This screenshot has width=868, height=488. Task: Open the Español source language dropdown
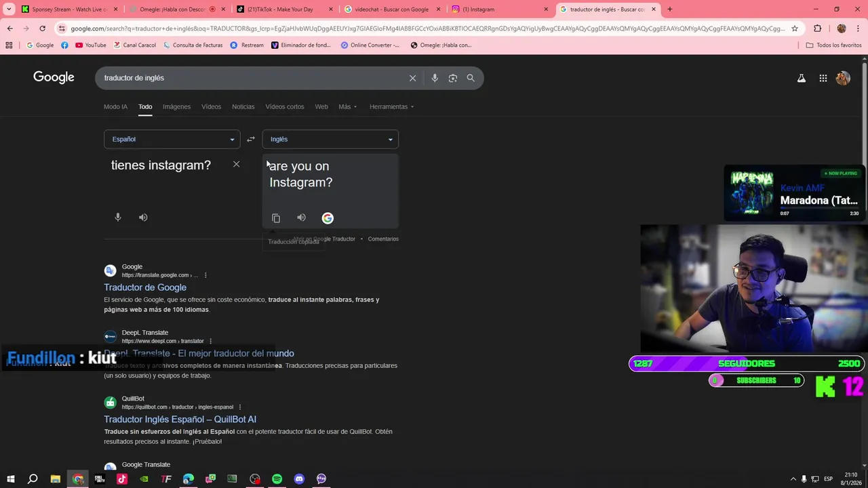172,139
